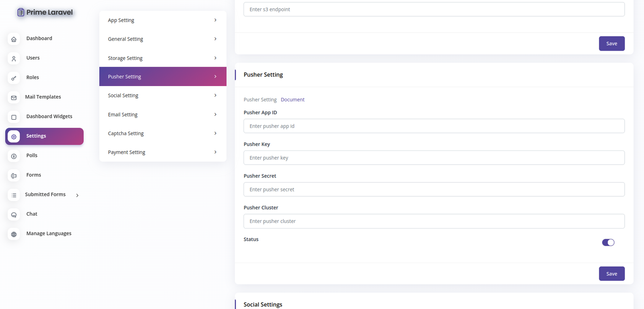Click the Dashboard Widgets square icon
The image size is (644, 309).
(14, 117)
